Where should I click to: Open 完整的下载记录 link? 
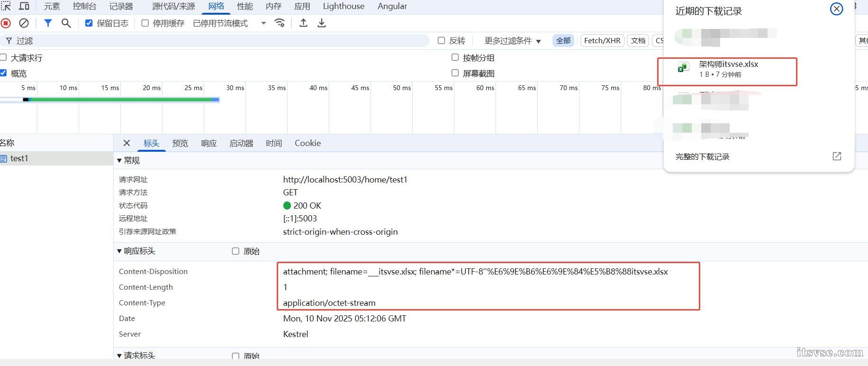point(702,156)
